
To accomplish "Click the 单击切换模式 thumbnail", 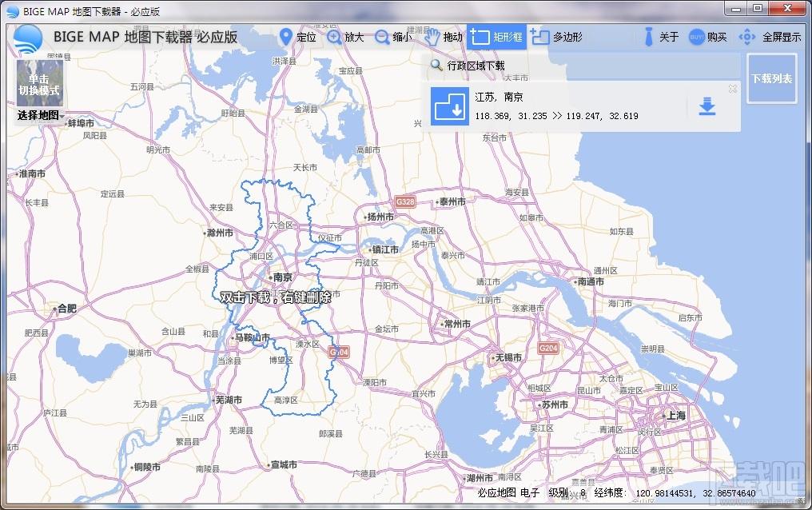I will tap(39, 83).
